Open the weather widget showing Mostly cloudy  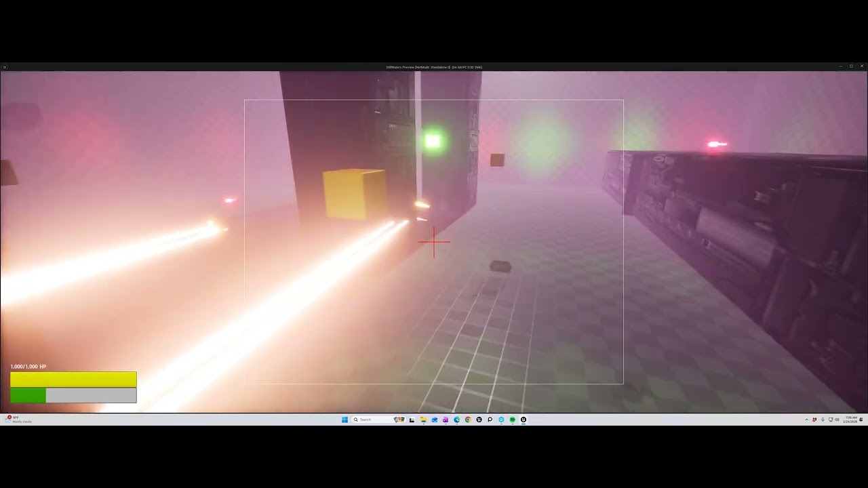(18, 420)
